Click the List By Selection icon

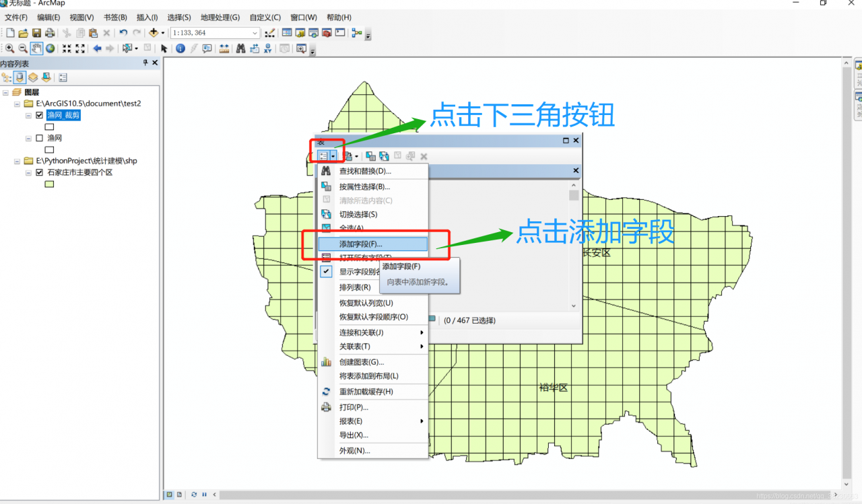[x=46, y=77]
